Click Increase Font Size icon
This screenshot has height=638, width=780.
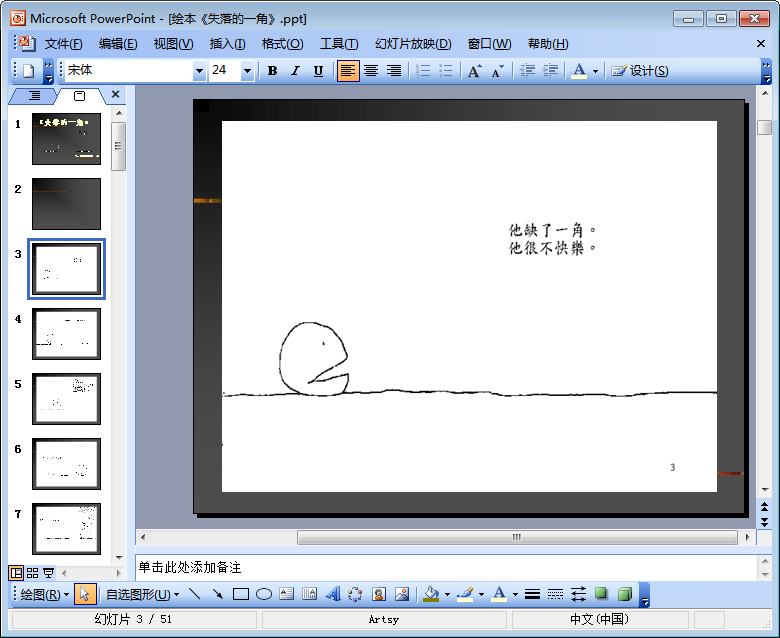coord(475,71)
